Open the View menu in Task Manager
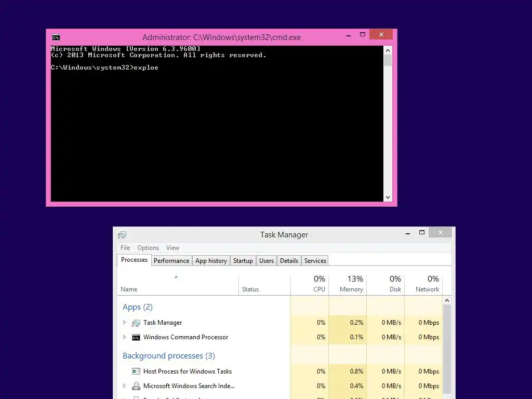The width and height of the screenshot is (532, 399). tap(172, 248)
